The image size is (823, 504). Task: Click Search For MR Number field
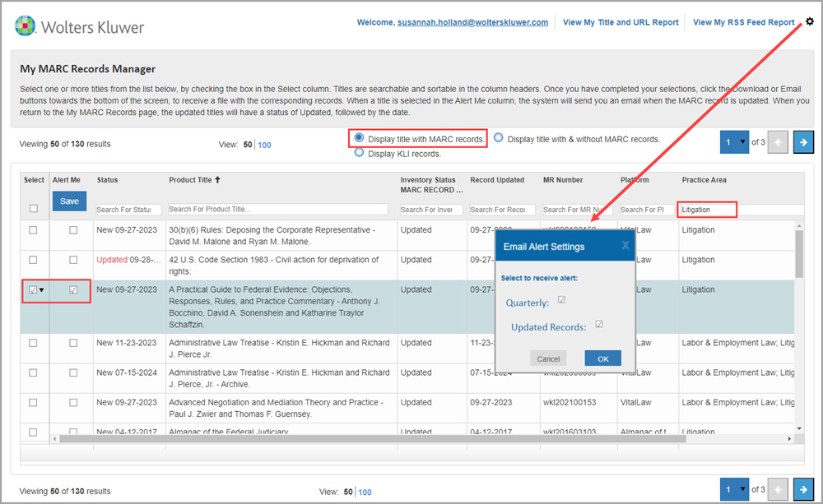(x=577, y=210)
